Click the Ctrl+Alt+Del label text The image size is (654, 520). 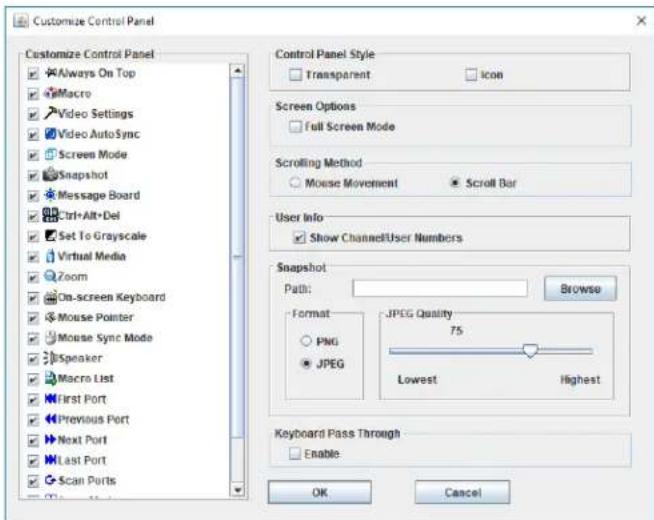pos(89,215)
